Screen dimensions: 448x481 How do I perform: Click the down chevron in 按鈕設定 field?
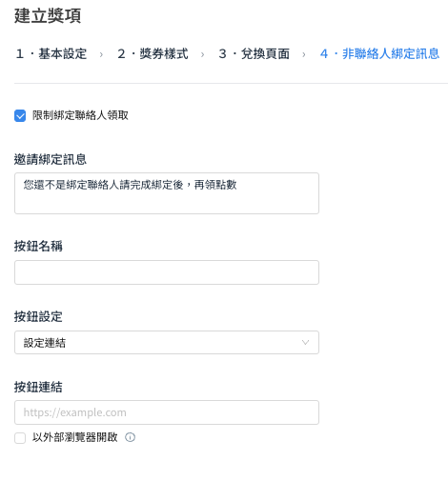point(305,342)
